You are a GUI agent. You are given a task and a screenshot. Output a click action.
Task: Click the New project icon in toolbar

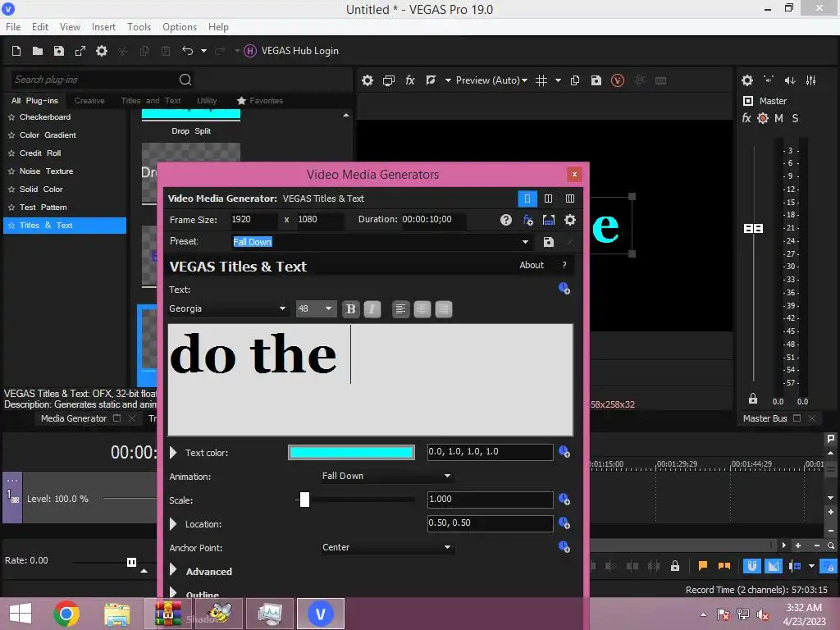pos(16,51)
